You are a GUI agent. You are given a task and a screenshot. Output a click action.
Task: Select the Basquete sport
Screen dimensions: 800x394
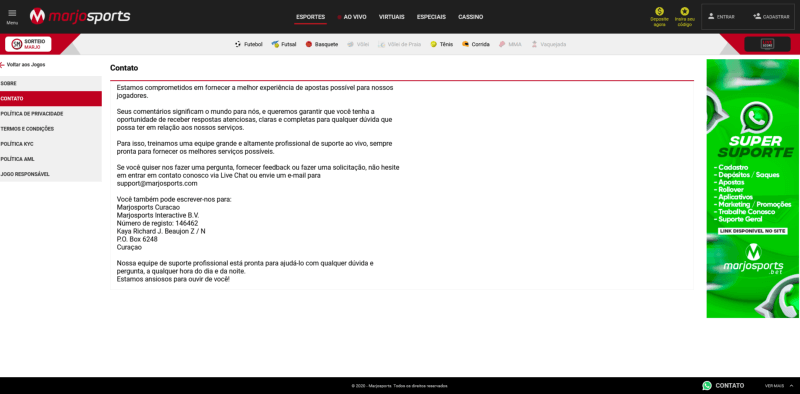[x=321, y=44]
